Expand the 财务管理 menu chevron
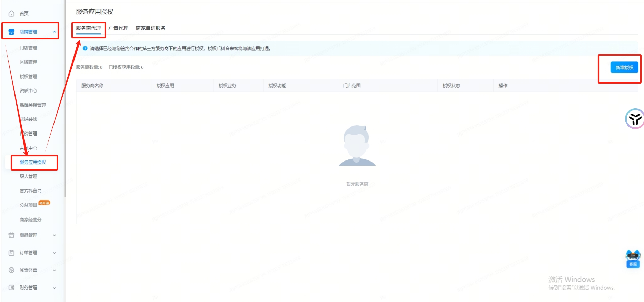Viewport: 644px width, 302px height. 54,288
